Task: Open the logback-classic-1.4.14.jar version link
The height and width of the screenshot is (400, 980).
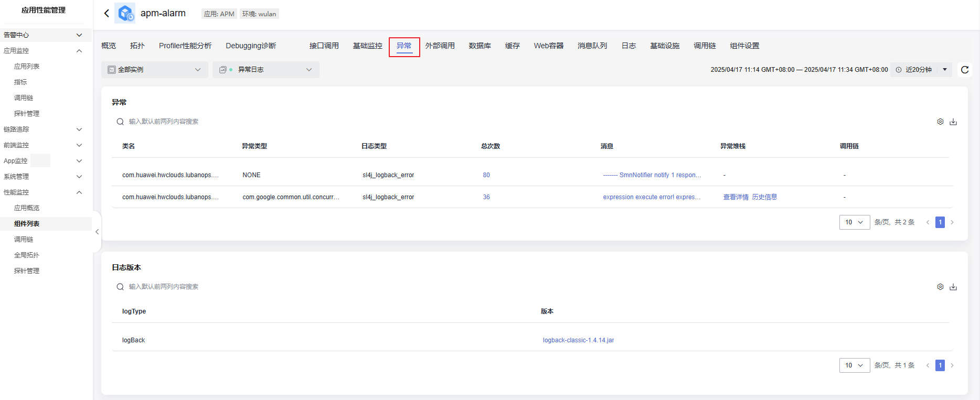Action: pyautogui.click(x=578, y=340)
